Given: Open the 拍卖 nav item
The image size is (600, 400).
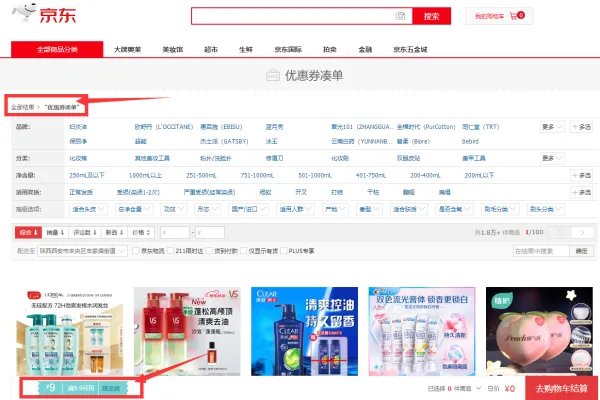Looking at the screenshot, I should tap(329, 49).
